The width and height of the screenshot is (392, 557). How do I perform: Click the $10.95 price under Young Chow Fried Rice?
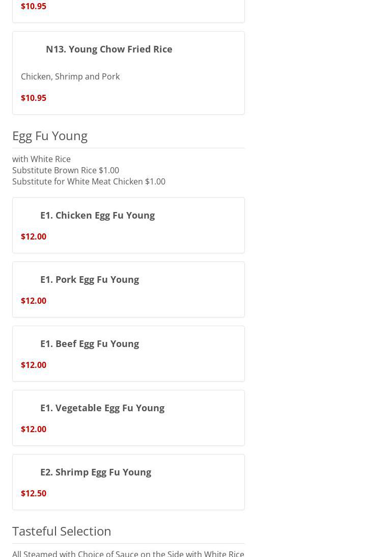[x=34, y=98]
